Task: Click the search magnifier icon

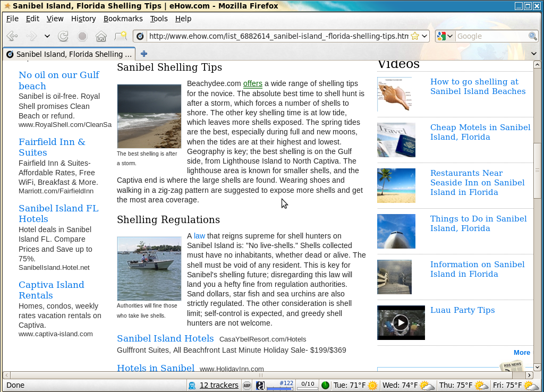Action: [x=532, y=36]
